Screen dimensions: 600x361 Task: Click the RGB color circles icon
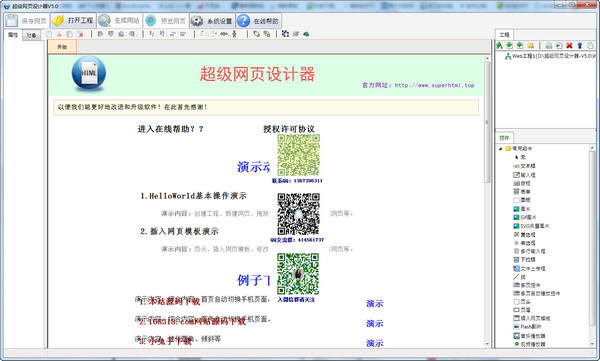tap(306, 34)
